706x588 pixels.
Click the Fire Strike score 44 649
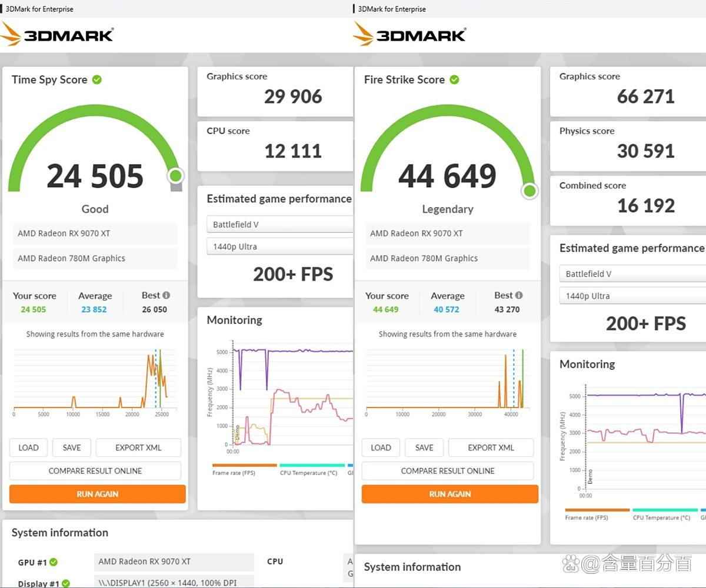[x=447, y=176]
